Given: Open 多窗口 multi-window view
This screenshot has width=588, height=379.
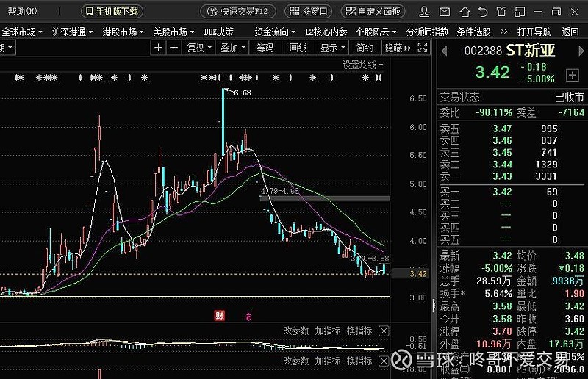Looking at the screenshot, I should coord(308,12).
